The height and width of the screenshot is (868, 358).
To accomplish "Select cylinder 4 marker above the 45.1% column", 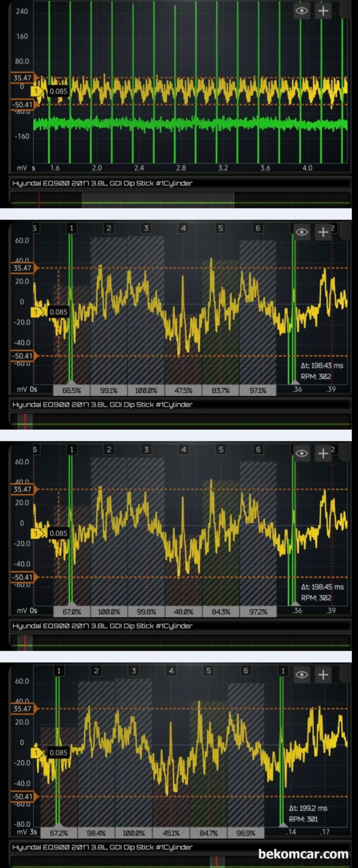I will coord(171,671).
